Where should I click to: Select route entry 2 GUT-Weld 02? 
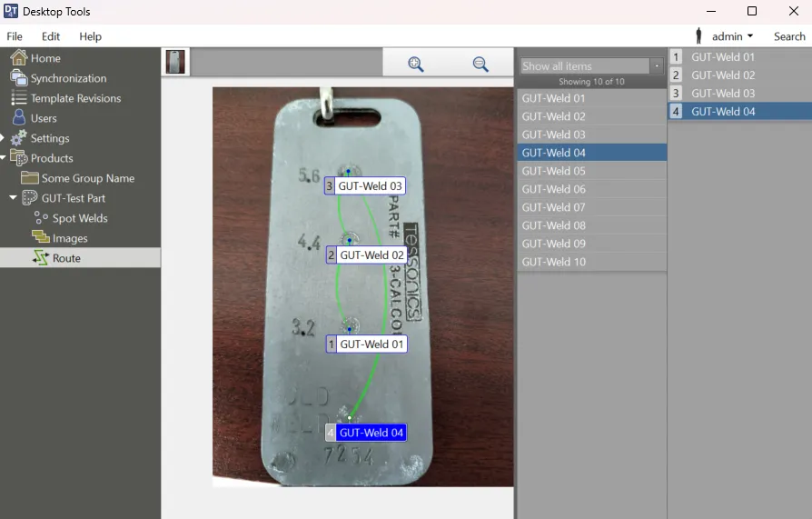pyautogui.click(x=740, y=75)
